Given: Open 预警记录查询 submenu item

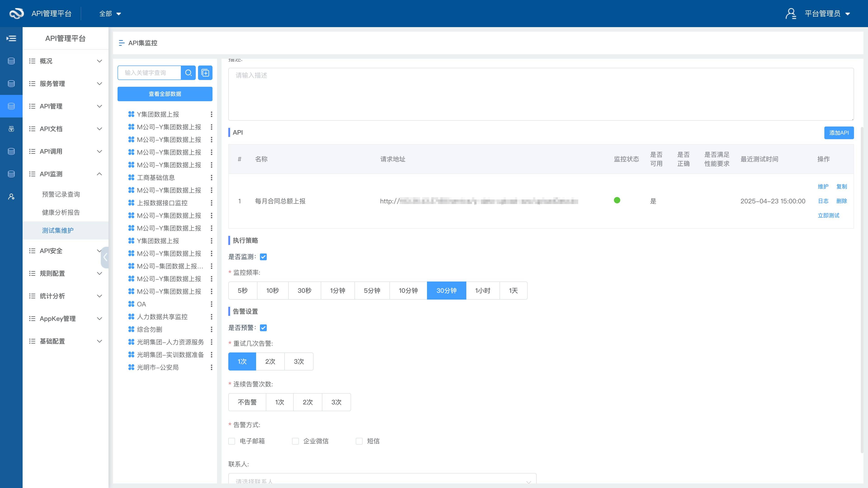Looking at the screenshot, I should click(61, 194).
